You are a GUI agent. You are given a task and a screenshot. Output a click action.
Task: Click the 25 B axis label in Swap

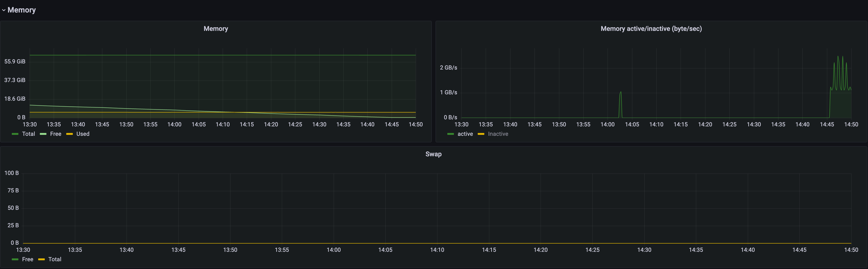coord(13,225)
